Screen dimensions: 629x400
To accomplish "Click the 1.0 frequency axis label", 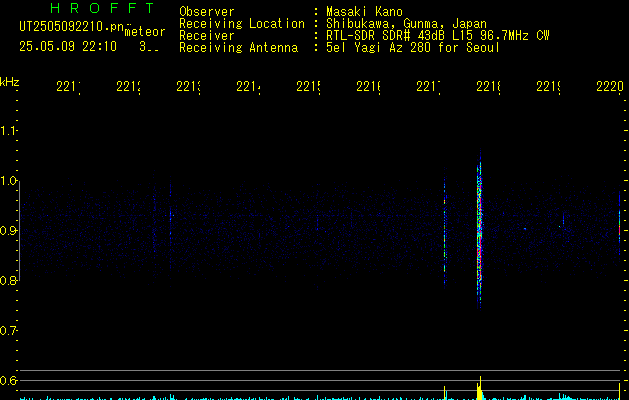I will click(8, 181).
